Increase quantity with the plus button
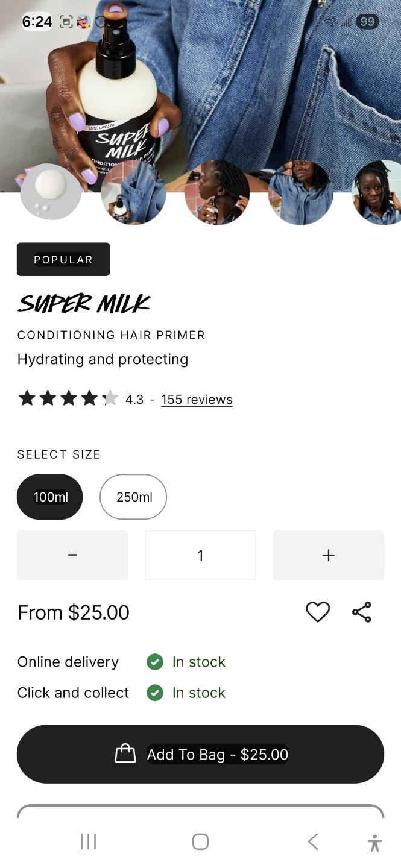The image size is (401, 868). click(329, 555)
